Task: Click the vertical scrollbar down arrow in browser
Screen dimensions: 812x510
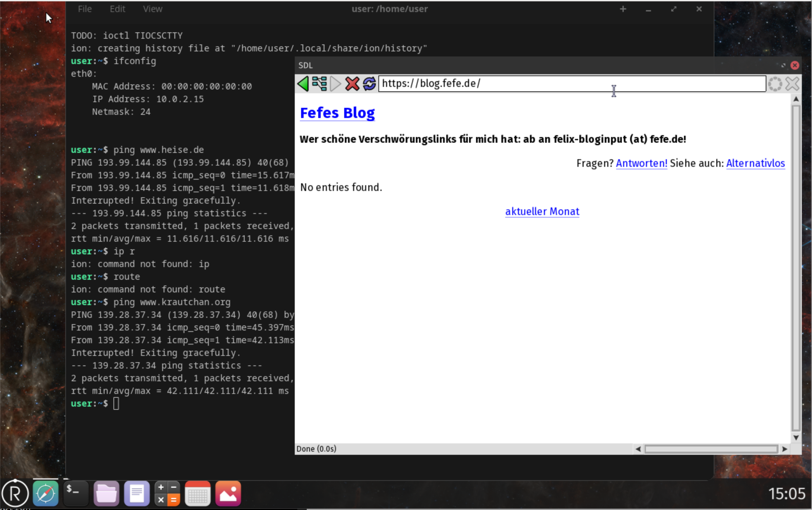Action: tap(796, 437)
